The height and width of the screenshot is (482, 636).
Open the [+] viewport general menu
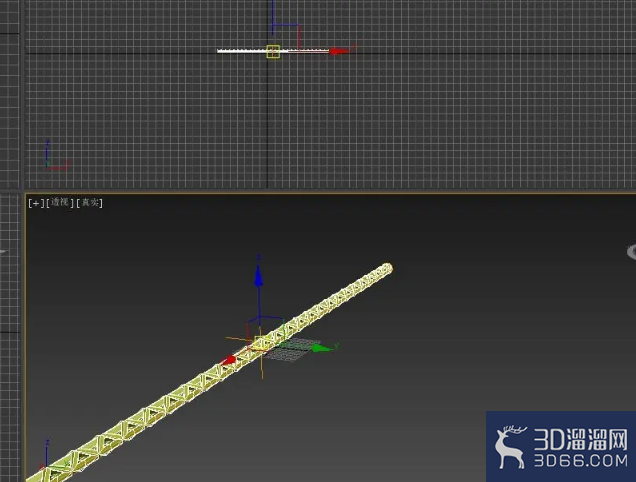click(36, 203)
